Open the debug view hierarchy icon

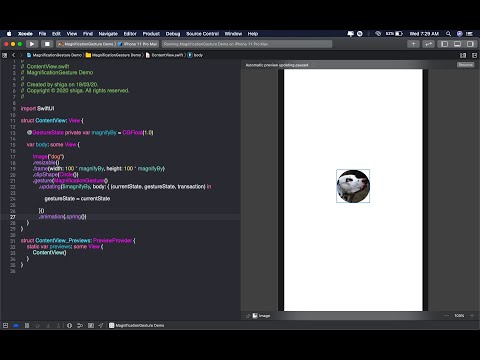click(x=69, y=325)
